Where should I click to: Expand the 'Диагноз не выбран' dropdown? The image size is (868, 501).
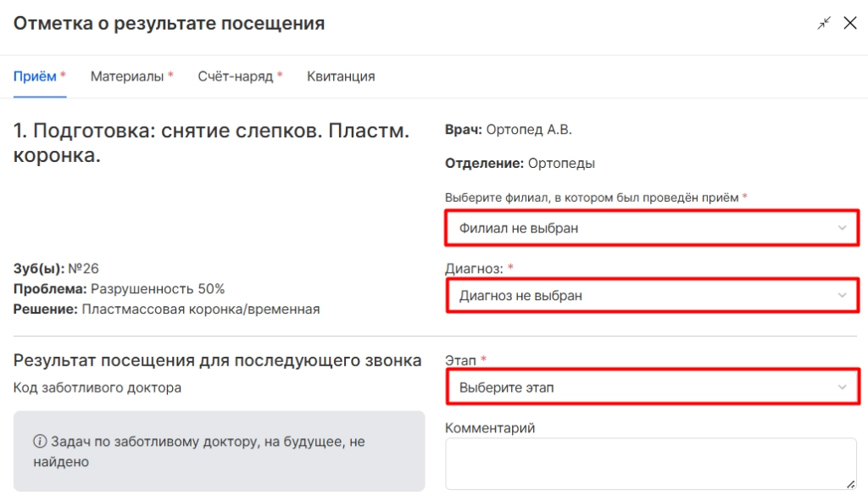coord(652,296)
